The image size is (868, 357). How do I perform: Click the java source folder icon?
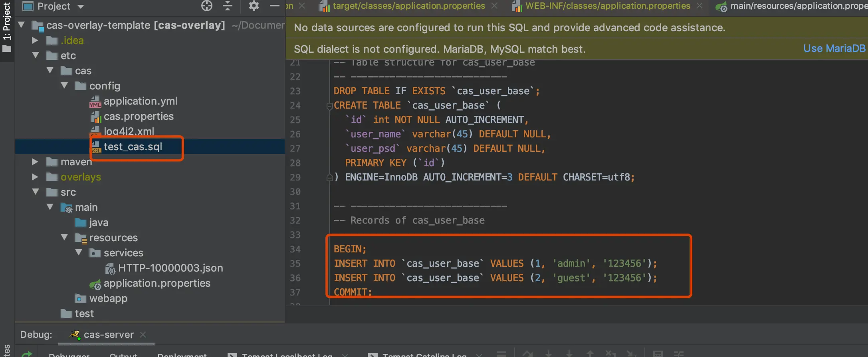81,222
